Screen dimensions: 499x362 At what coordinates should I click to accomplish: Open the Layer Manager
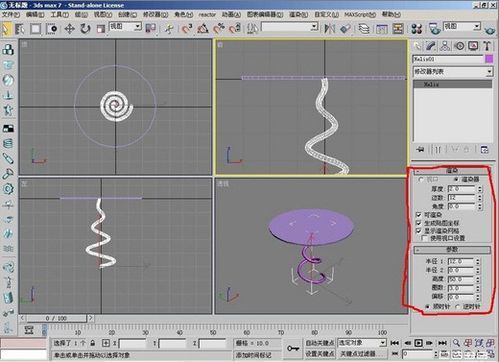coord(364,29)
